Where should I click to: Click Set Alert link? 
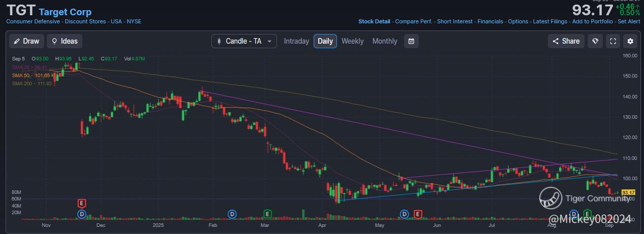click(x=629, y=22)
